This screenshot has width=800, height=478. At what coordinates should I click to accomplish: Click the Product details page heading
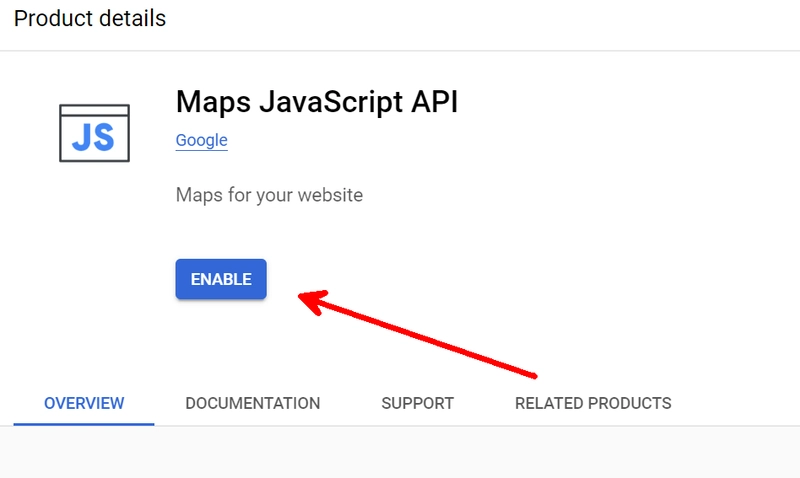[90, 19]
